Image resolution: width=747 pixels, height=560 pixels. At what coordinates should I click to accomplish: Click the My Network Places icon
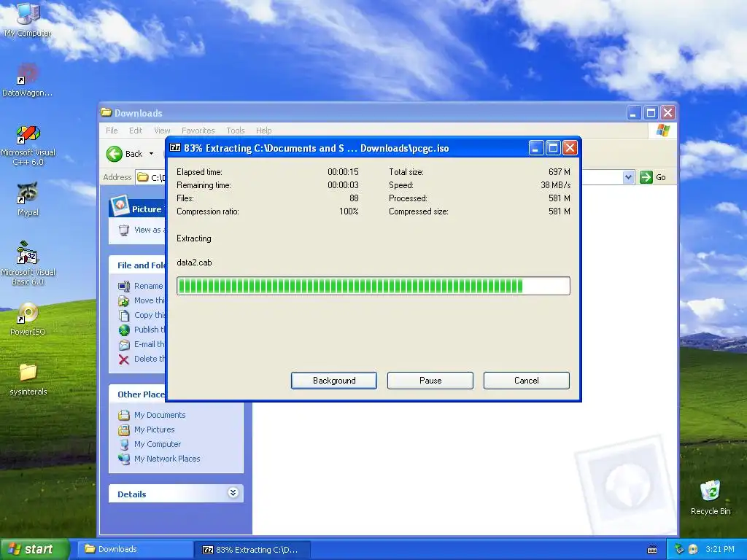[x=124, y=459]
